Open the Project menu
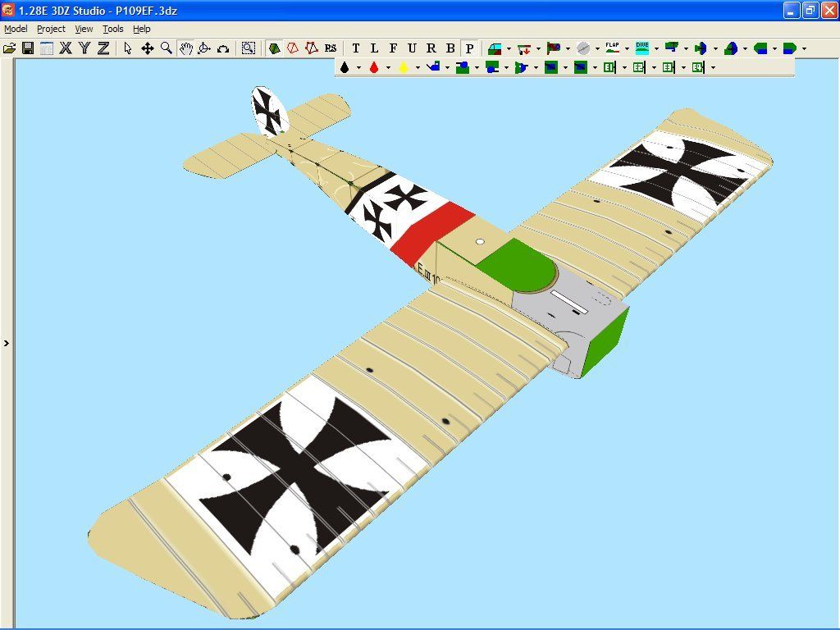Screen dimensions: 840x630 51,29
